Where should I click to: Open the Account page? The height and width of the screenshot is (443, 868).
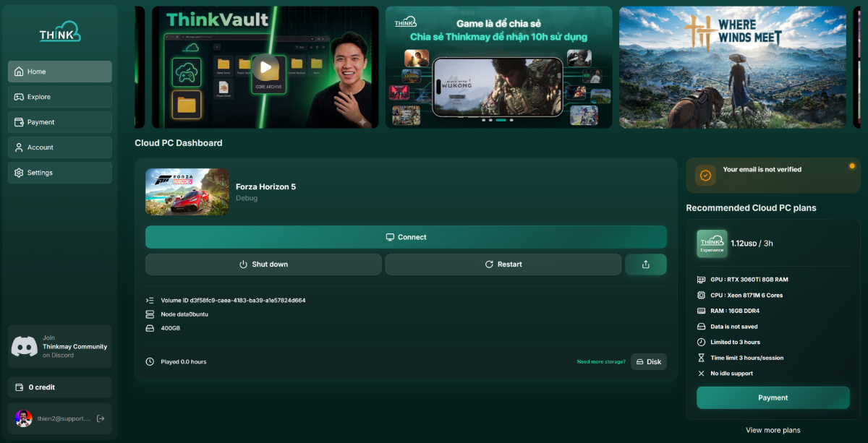(x=60, y=147)
